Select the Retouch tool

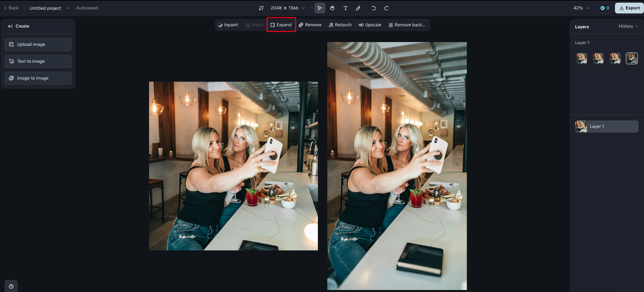[340, 25]
